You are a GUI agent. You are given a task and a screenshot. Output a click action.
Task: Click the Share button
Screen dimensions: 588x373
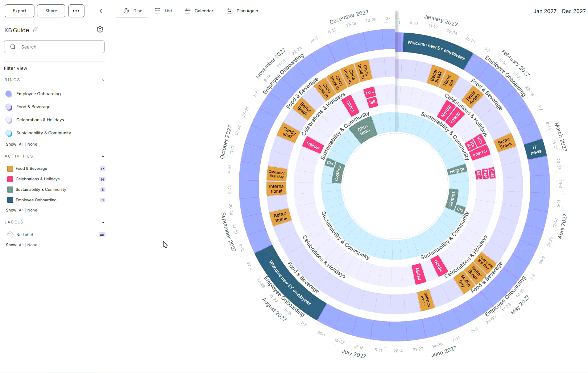click(x=51, y=11)
